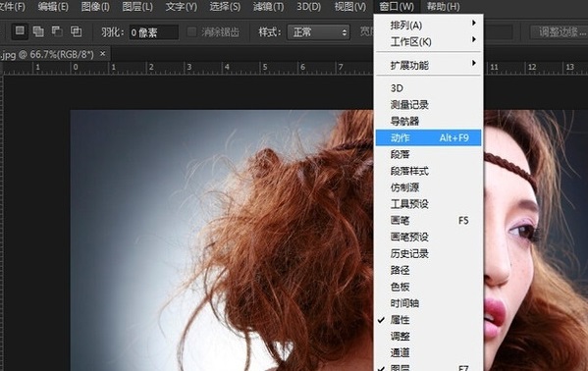The width and height of the screenshot is (588, 371).
Task: Open the 图像(I) menu
Action: coord(95,6)
